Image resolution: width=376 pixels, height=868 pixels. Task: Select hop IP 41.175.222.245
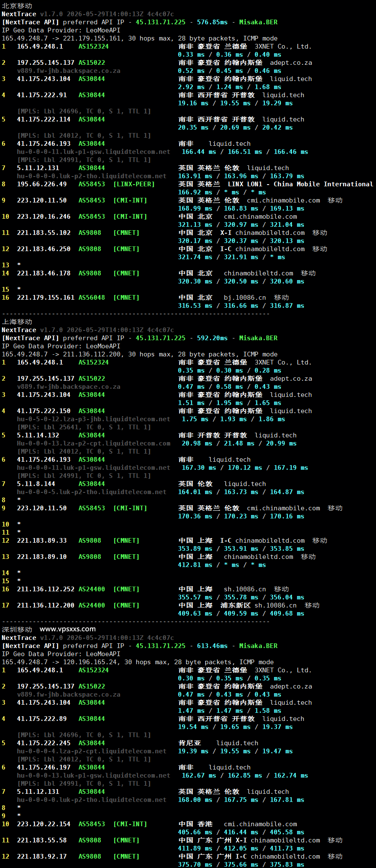coord(44,743)
